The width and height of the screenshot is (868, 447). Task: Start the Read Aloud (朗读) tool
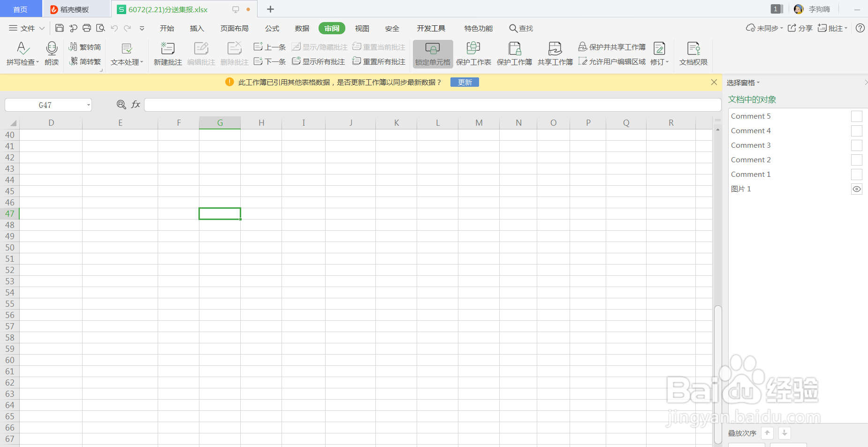pyautogui.click(x=52, y=53)
